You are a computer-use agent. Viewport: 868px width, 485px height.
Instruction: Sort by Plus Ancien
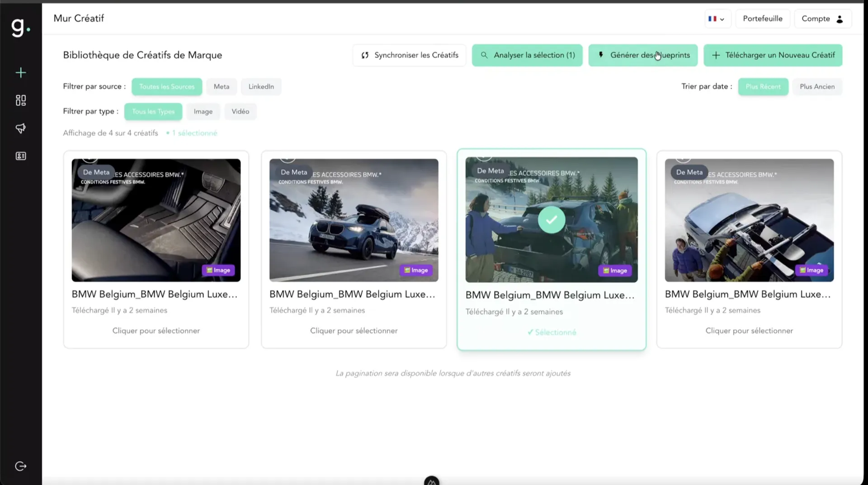pos(817,87)
